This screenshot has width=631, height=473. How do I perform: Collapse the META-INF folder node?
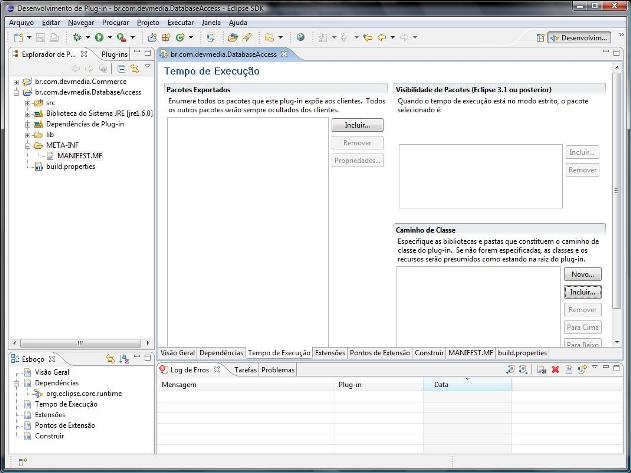27,145
